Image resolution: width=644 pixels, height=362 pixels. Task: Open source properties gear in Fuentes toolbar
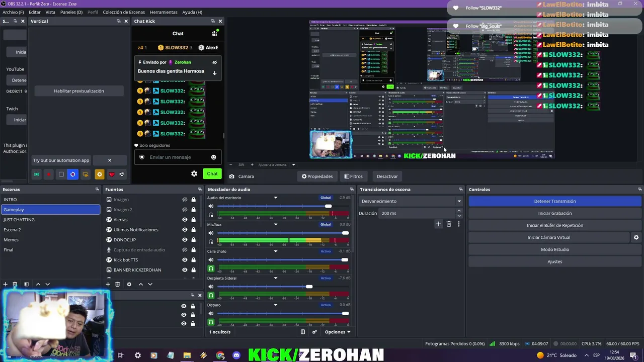click(x=129, y=284)
